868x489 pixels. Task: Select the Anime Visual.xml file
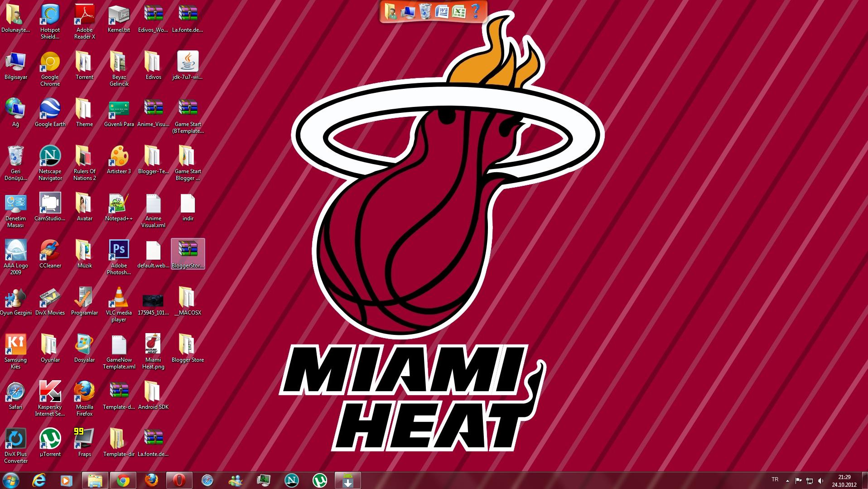coord(154,210)
